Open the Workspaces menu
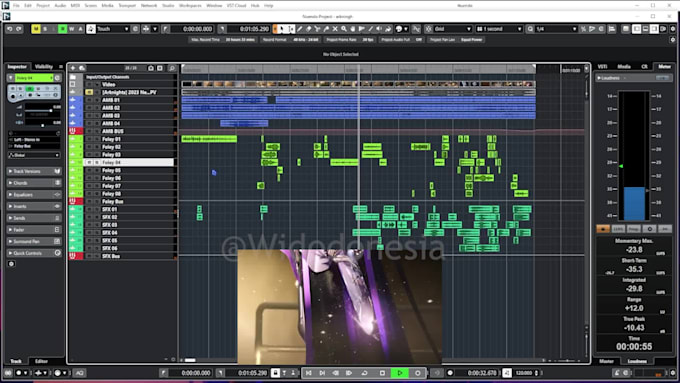680x383 pixels. pyautogui.click(x=190, y=6)
